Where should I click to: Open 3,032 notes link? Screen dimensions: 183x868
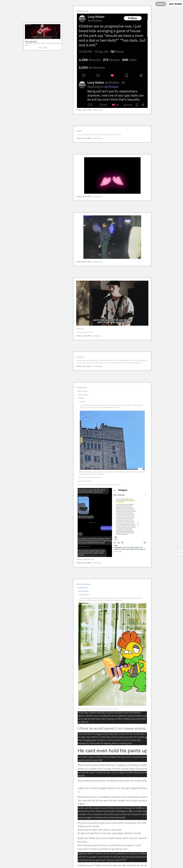point(97,336)
